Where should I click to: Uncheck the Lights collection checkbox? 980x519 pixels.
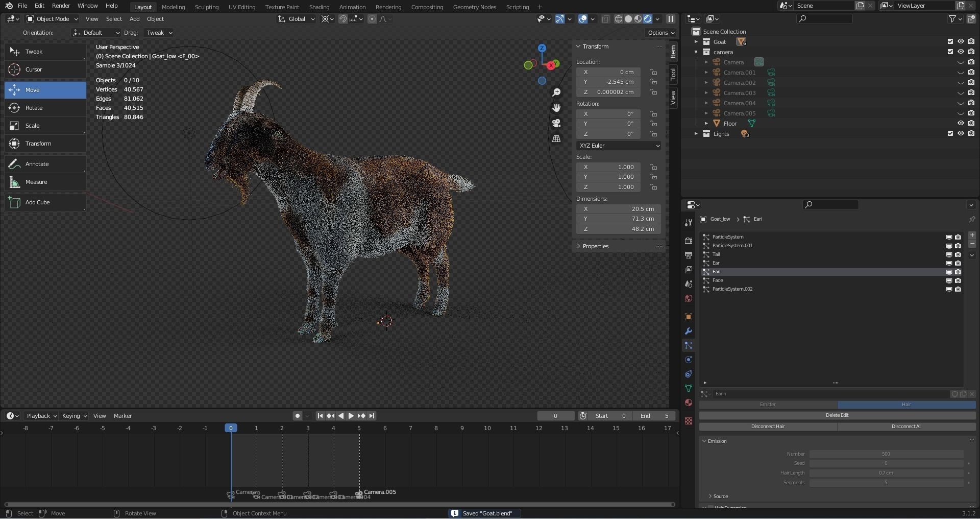click(950, 134)
